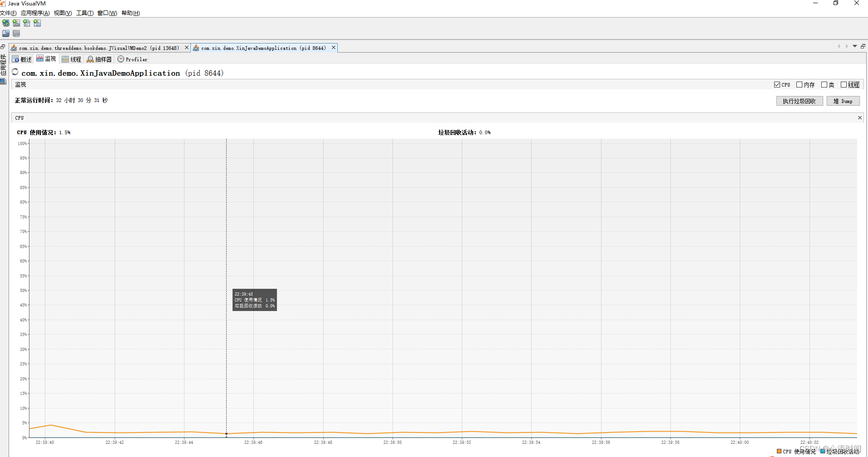
Task: Click the chart data point at 22:39:45
Action: [227, 434]
